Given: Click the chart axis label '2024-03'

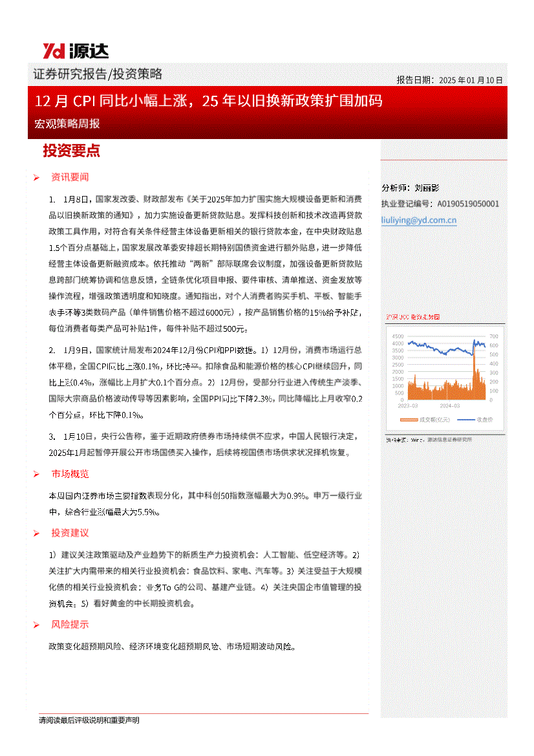Looking at the screenshot, I should pos(450,406).
